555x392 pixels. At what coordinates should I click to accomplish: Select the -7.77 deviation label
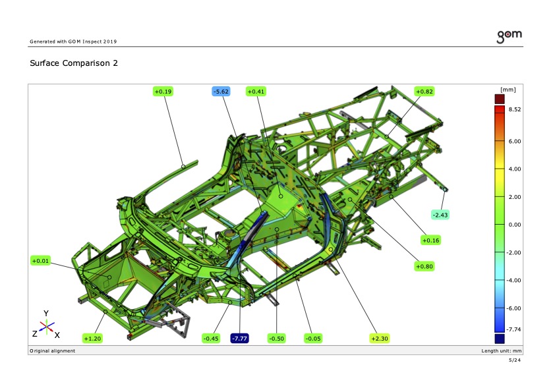(x=239, y=339)
